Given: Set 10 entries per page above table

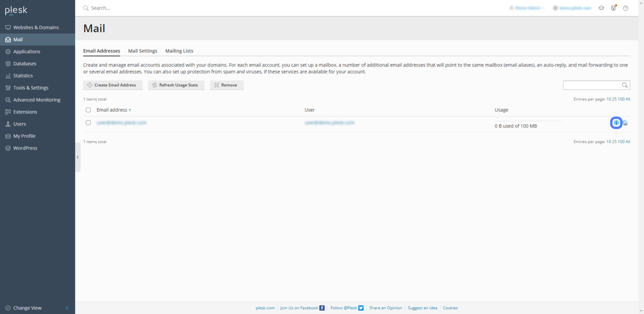Looking at the screenshot, I should [x=609, y=99].
